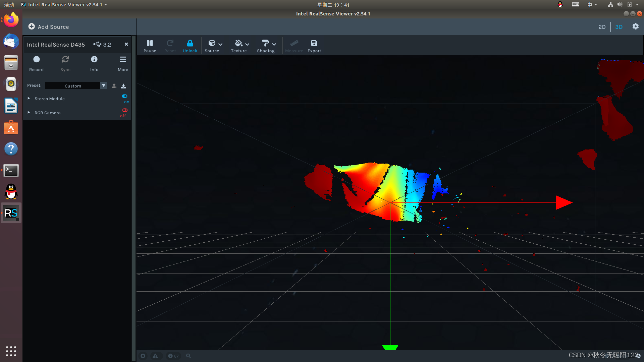The image size is (644, 362).
Task: Open Terminal from the Ubuntu dock
Action: 11,170
